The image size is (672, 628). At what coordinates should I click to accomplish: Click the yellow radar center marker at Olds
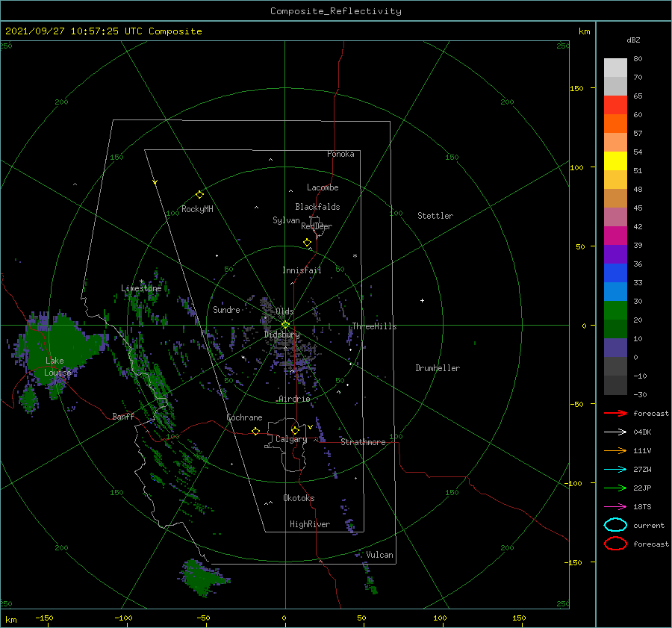(x=285, y=325)
